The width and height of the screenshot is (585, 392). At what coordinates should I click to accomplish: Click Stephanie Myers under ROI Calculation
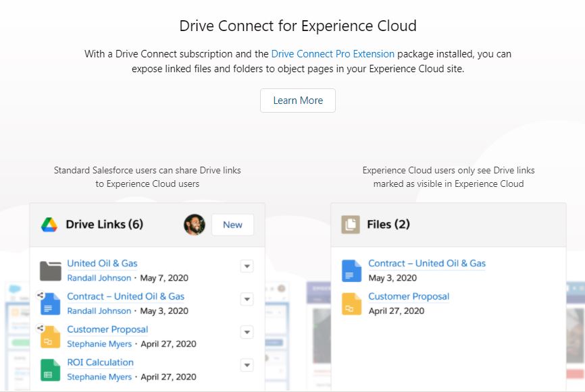pyautogui.click(x=99, y=376)
